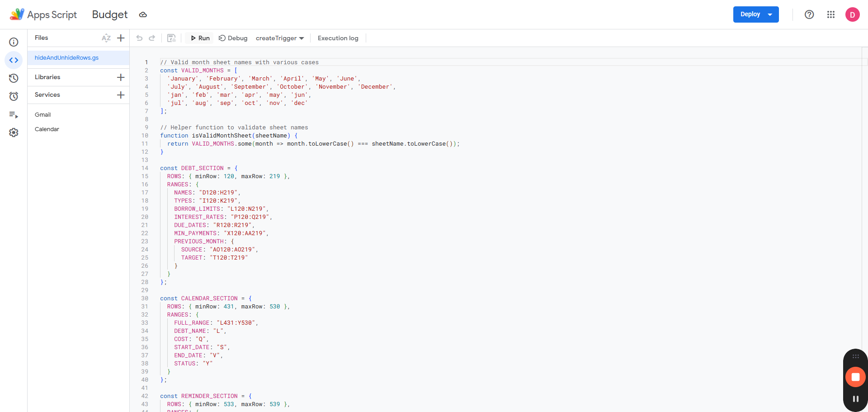
Task: Open the Execution log
Action: click(338, 38)
